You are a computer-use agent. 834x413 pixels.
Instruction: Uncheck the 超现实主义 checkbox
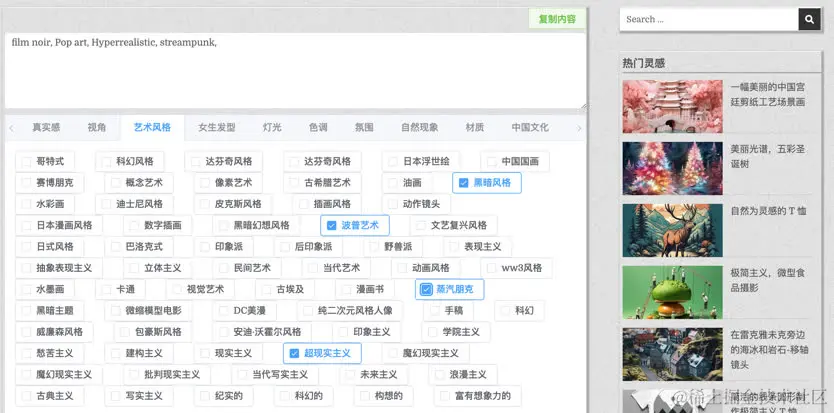(294, 353)
